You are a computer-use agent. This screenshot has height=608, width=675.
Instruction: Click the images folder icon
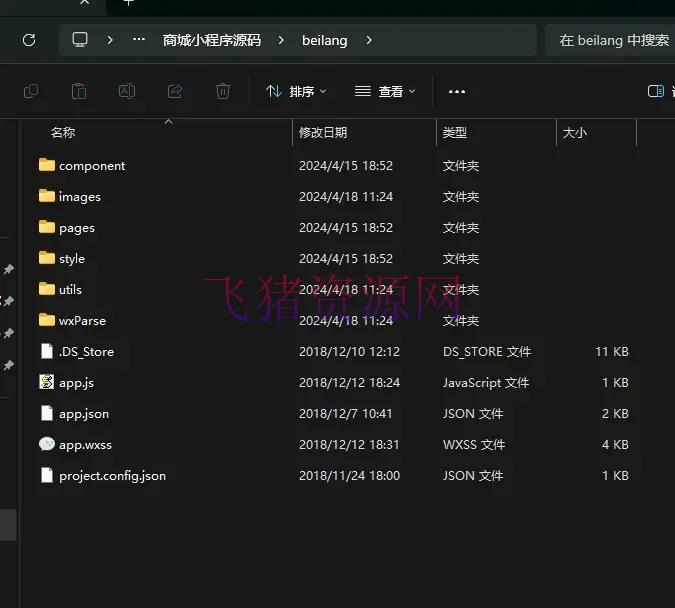coord(46,195)
